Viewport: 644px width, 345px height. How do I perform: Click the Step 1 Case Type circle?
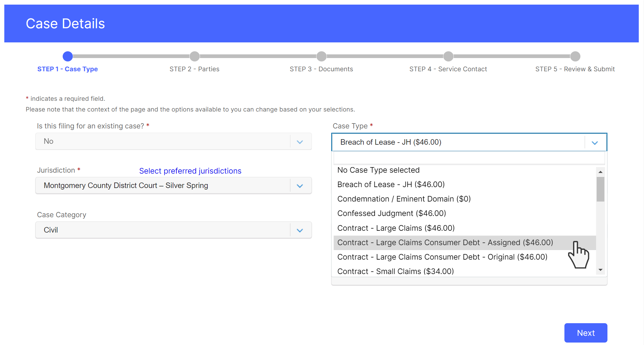(x=68, y=56)
